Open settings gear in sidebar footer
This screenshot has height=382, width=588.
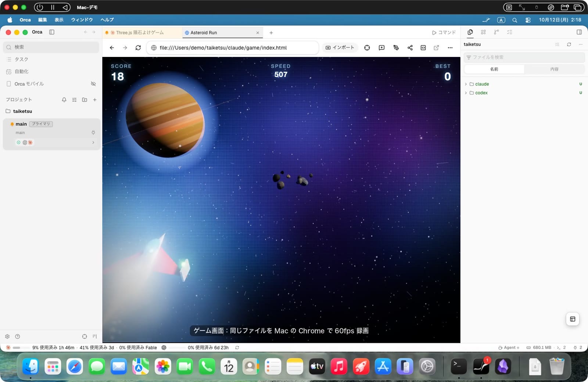[x=7, y=336]
